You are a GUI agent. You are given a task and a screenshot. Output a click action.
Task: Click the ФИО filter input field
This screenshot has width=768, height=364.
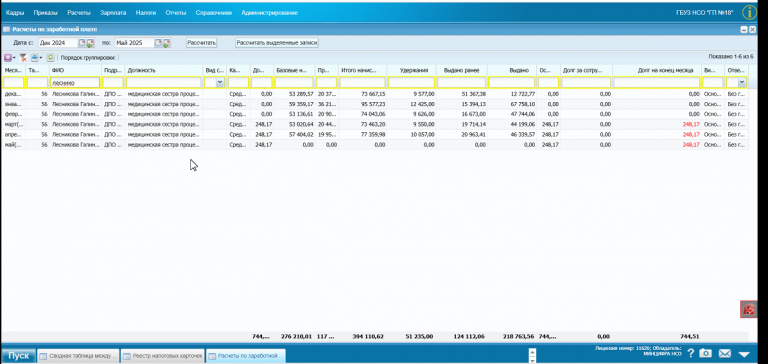click(x=75, y=82)
